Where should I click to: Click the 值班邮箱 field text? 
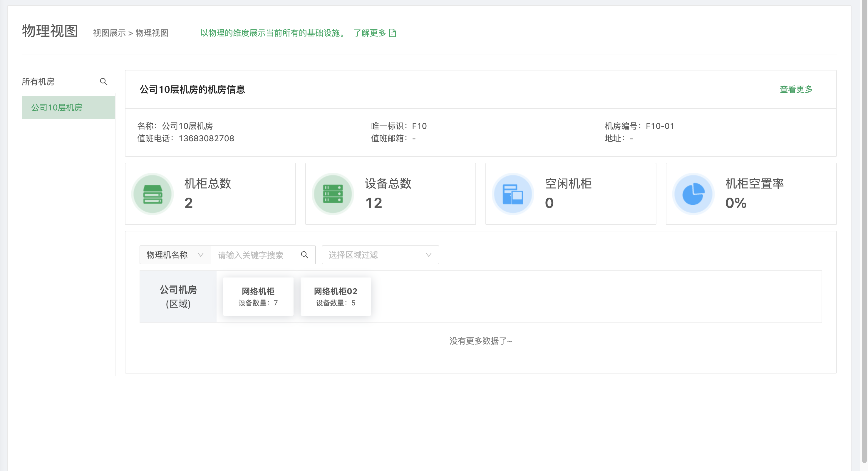pos(393,138)
